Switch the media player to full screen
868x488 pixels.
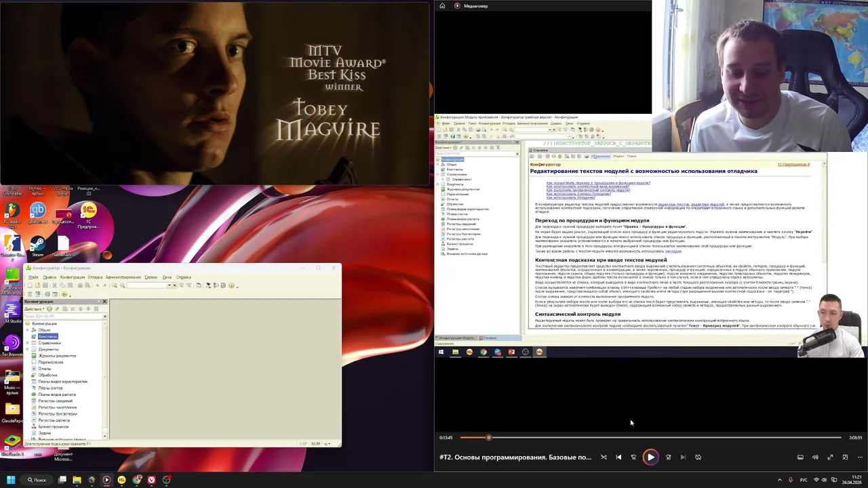click(830, 457)
